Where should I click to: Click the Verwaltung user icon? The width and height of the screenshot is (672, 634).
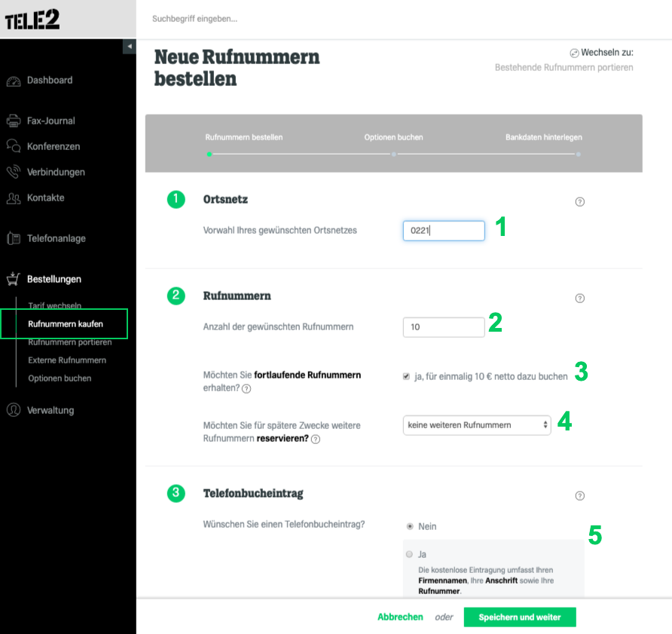[14, 409]
